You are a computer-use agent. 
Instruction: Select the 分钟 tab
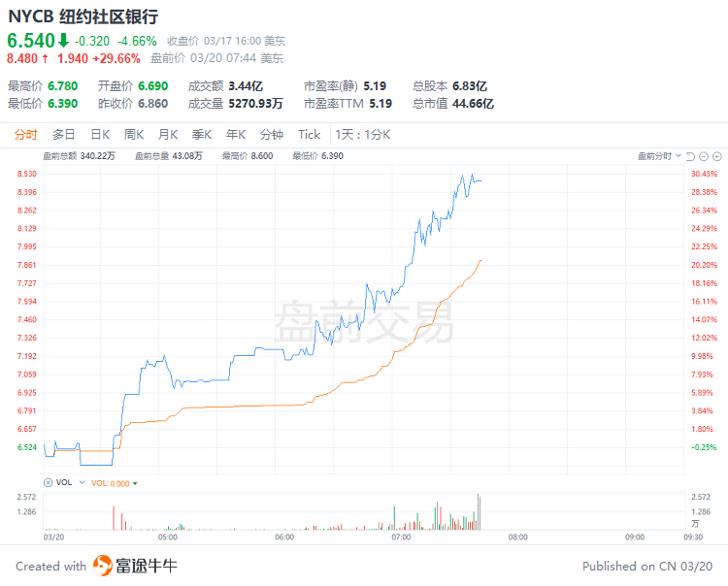click(x=272, y=135)
